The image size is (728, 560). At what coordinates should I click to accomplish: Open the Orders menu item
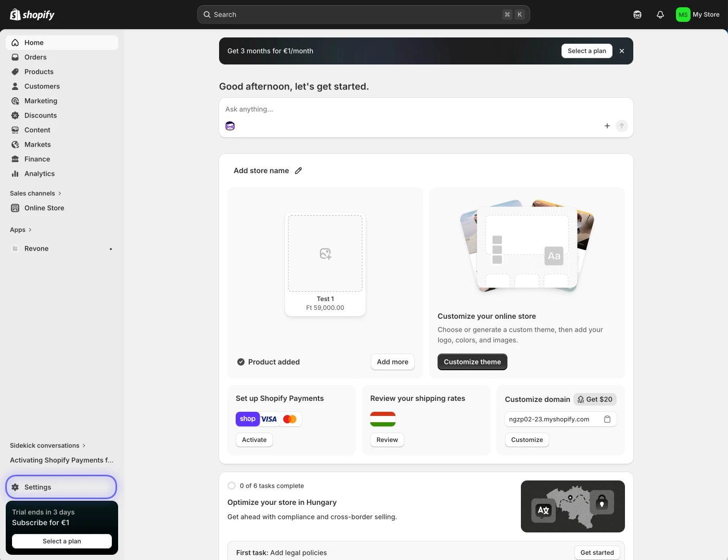[62, 57]
